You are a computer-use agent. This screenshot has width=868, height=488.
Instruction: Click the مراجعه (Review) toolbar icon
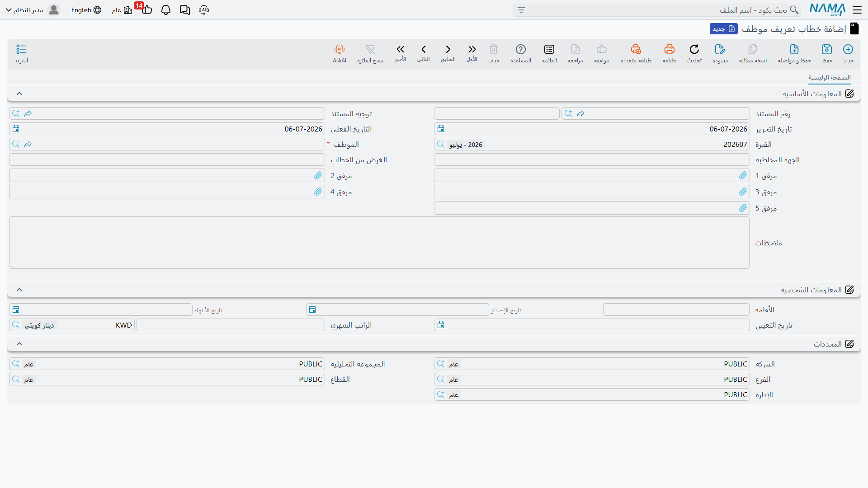pyautogui.click(x=576, y=49)
